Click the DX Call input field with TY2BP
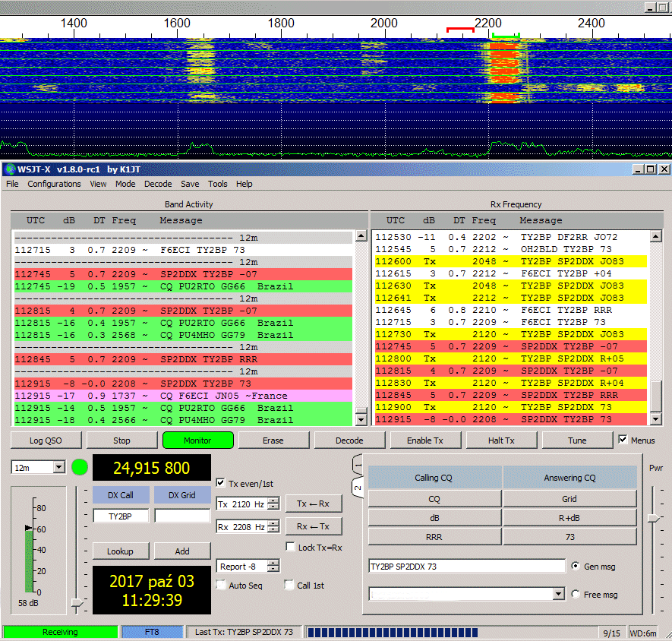 pyautogui.click(x=121, y=516)
